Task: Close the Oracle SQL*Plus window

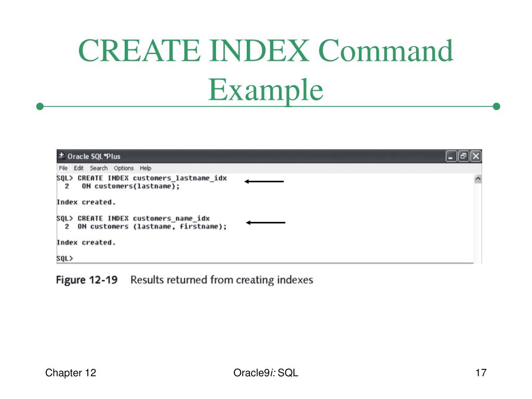Action: tap(476, 156)
